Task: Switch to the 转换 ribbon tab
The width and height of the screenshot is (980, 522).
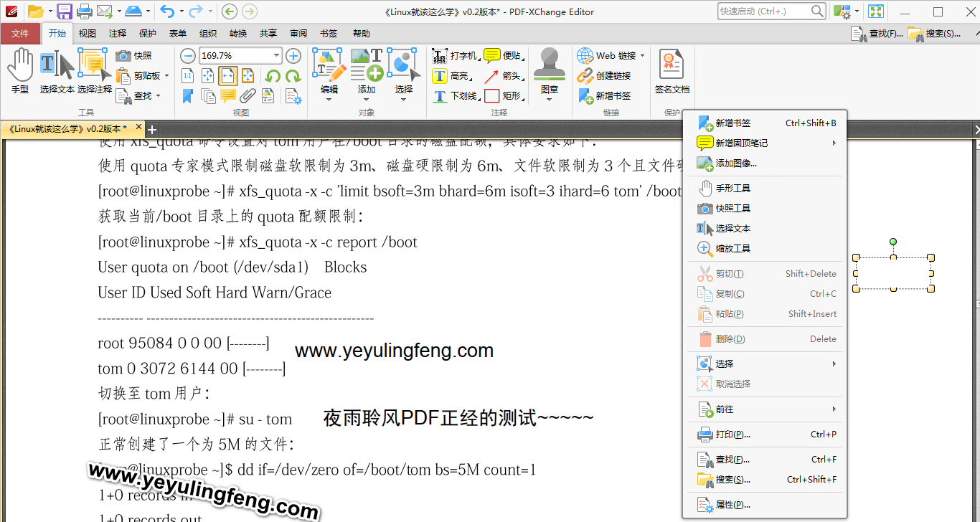Action: (238, 34)
